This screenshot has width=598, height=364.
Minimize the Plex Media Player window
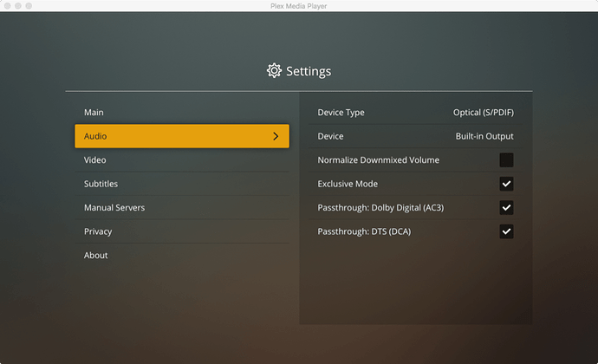(x=18, y=6)
